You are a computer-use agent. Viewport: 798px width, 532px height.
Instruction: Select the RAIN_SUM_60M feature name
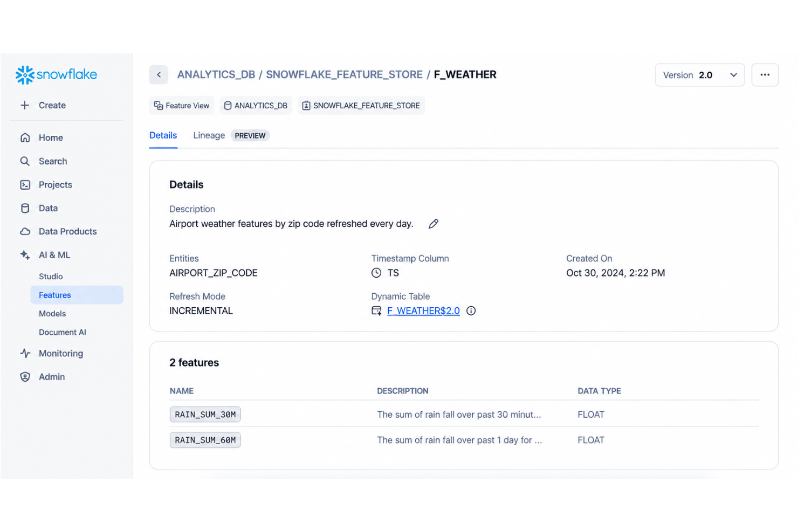[205, 440]
